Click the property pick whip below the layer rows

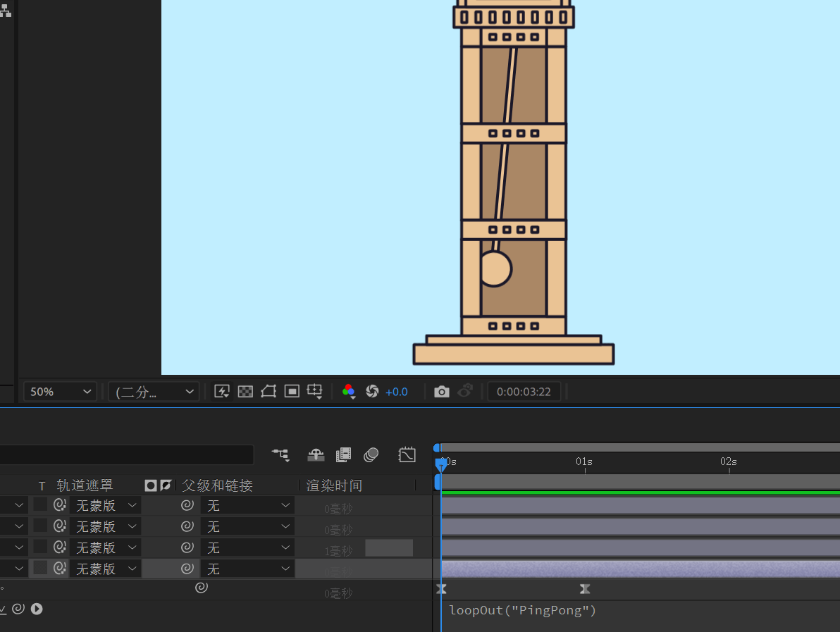[202, 588]
